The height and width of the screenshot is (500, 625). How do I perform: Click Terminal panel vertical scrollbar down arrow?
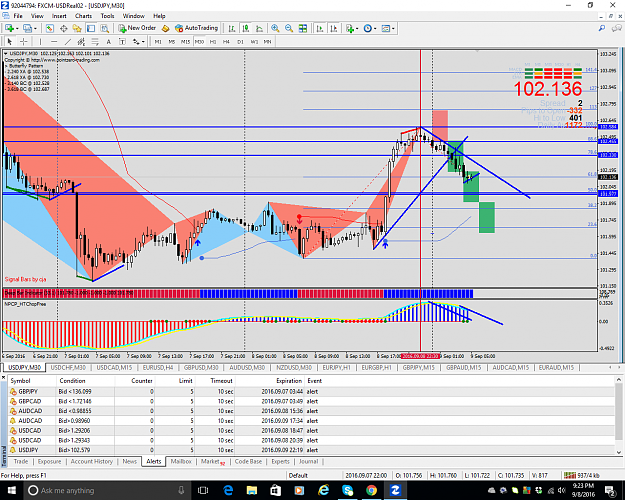[619, 452]
